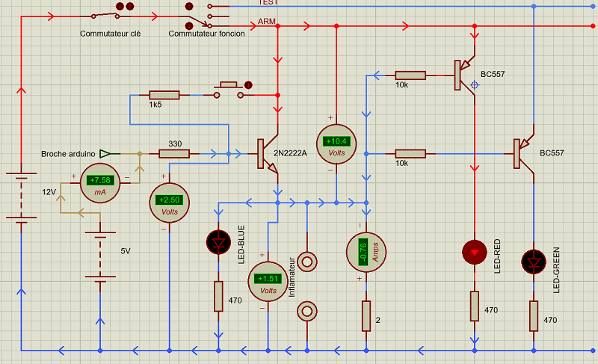Click the 'LED-GREEN' vertical label

[556, 271]
